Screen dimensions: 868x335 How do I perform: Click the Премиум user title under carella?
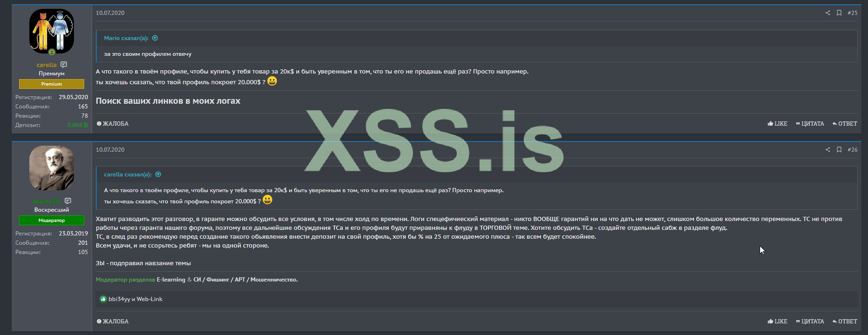click(52, 74)
